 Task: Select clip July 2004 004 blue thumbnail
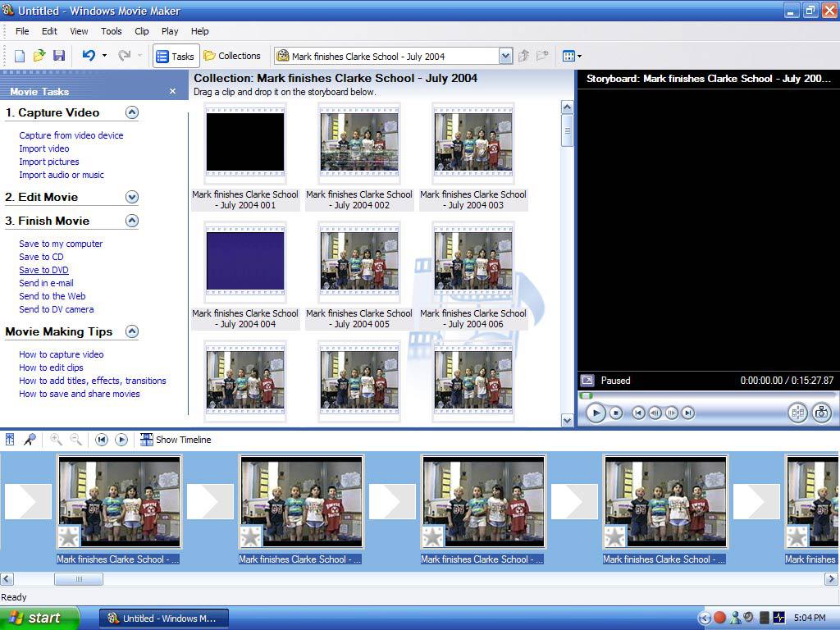point(245,262)
